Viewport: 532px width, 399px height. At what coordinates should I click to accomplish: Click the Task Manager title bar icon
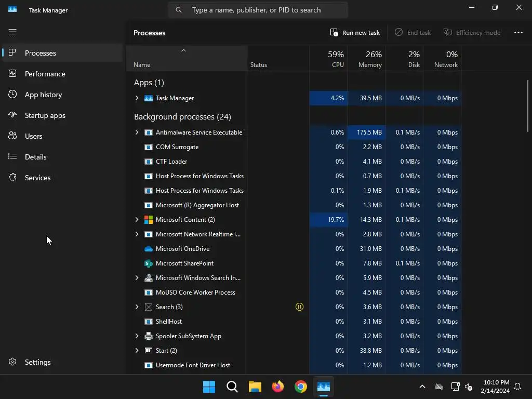(12, 9)
